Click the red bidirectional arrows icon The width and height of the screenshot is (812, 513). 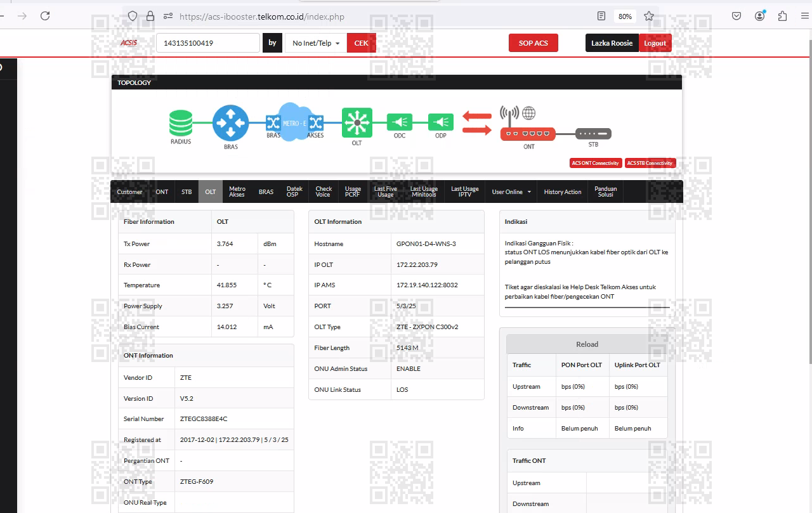(x=476, y=123)
